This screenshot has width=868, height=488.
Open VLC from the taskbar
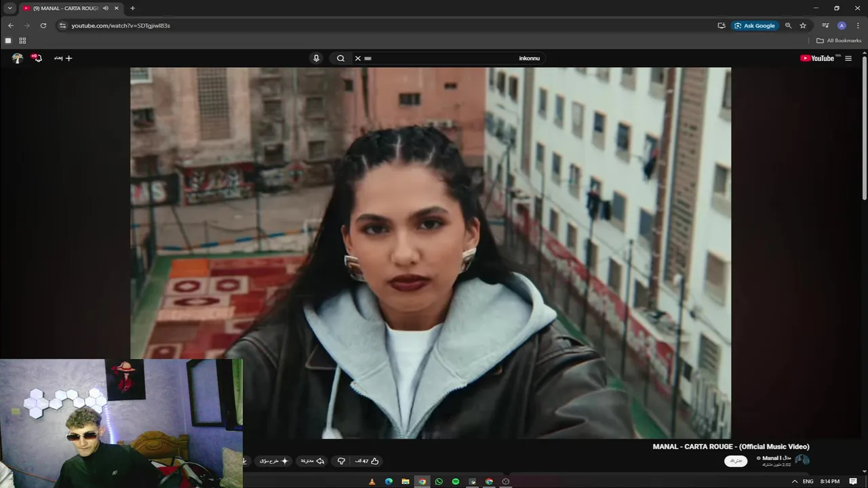(372, 481)
